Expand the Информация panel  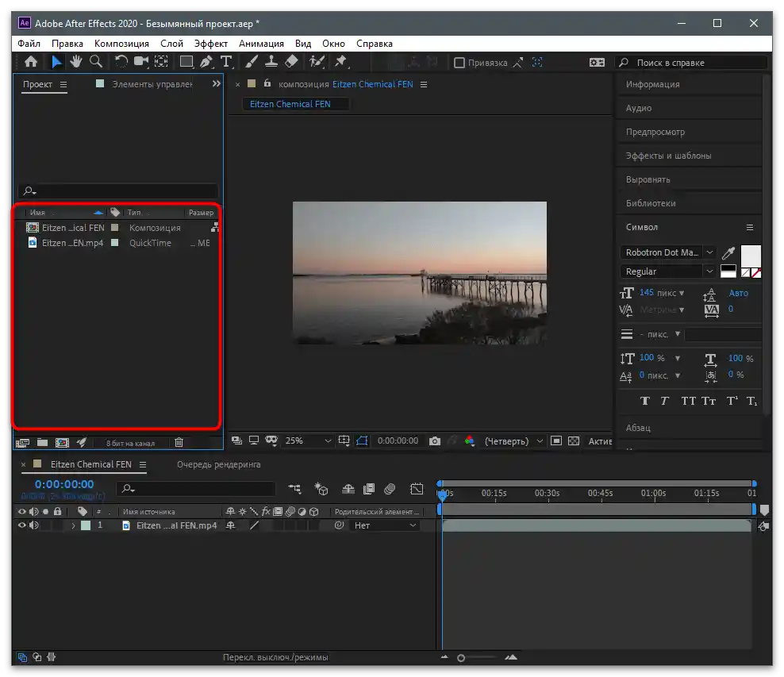click(x=652, y=84)
